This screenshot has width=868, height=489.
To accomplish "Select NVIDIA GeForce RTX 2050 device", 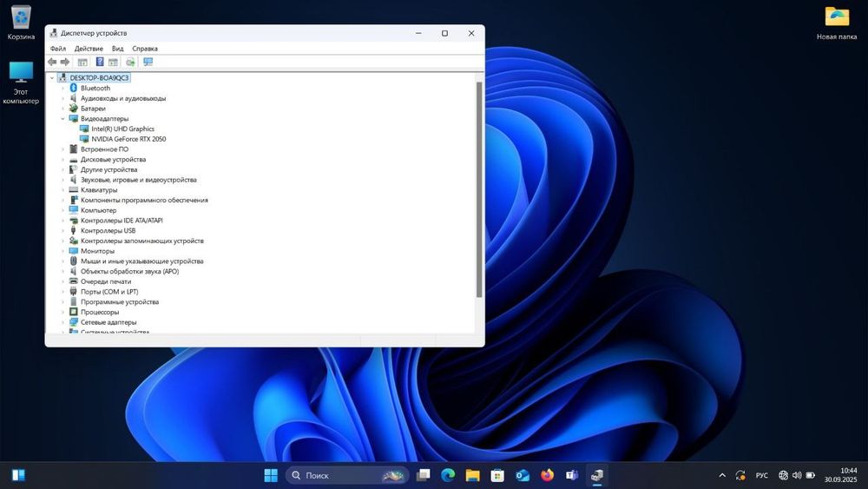I will (x=128, y=139).
